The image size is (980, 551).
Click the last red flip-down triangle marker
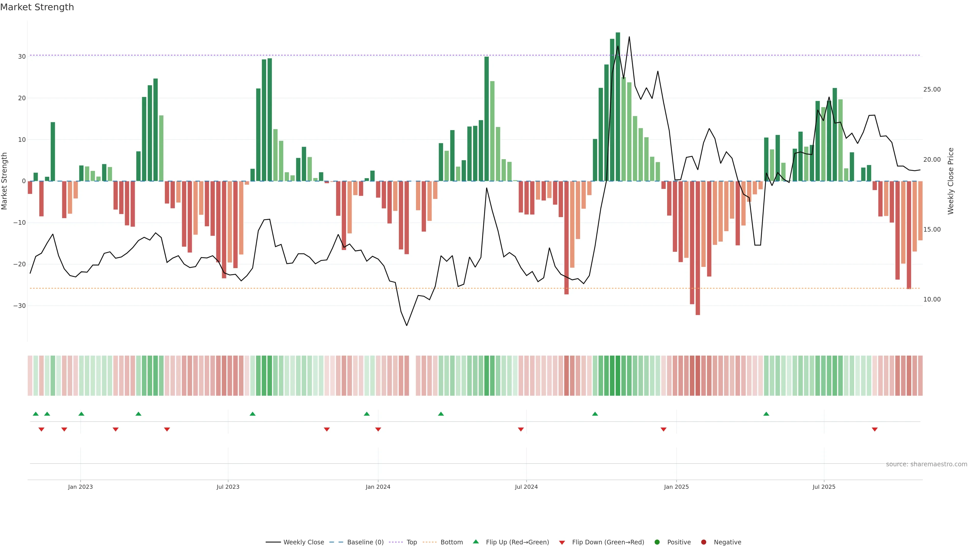pos(875,429)
